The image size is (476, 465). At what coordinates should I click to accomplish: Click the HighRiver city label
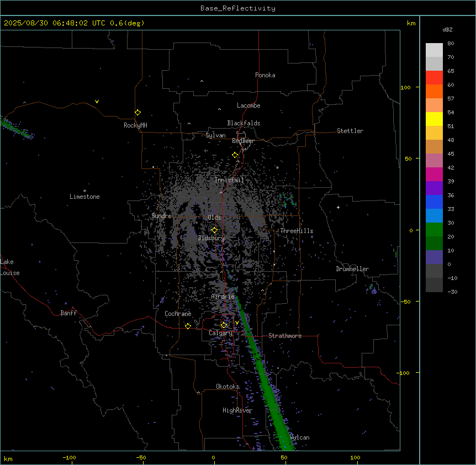point(237,410)
